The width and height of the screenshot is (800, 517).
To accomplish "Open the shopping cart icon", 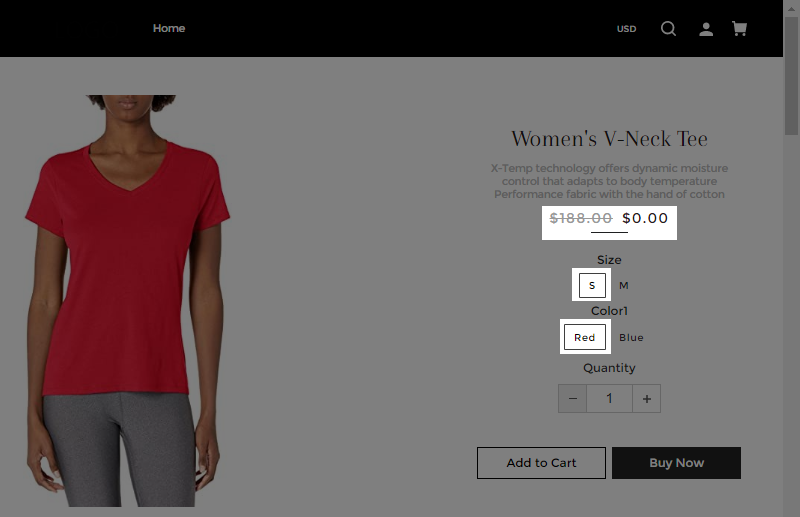I will pyautogui.click(x=739, y=29).
